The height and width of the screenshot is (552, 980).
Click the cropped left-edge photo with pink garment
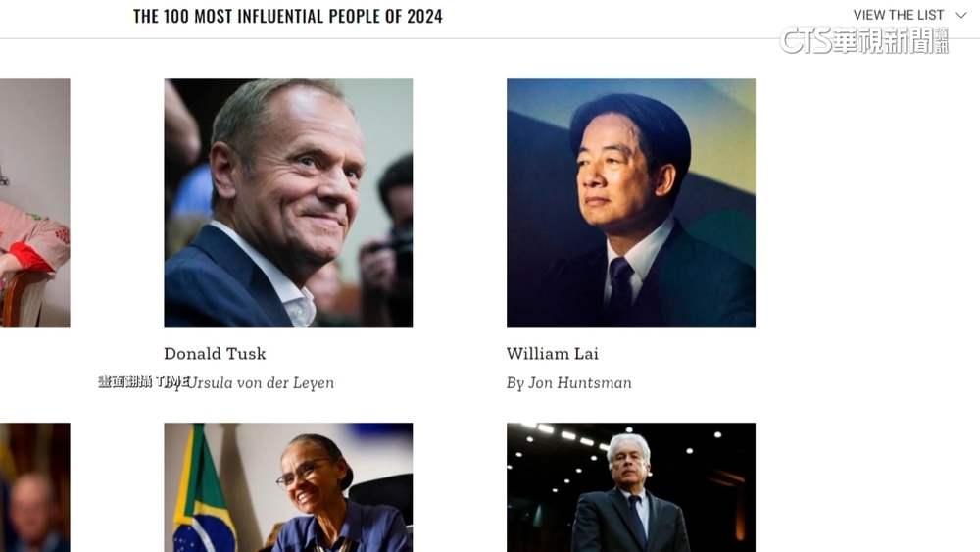pyautogui.click(x=34, y=203)
